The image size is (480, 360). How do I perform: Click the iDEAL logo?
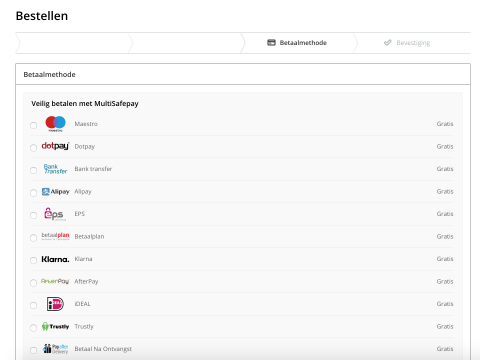coord(55,304)
